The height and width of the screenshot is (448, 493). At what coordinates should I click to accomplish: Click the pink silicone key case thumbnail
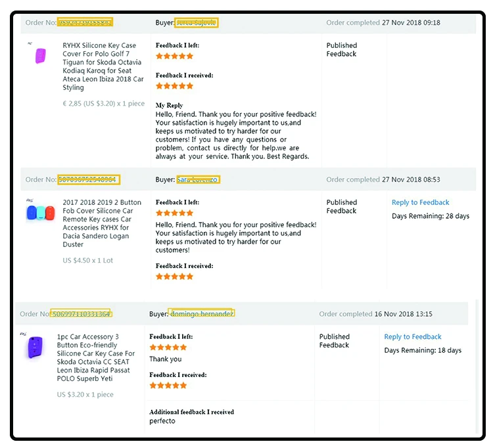tap(40, 55)
